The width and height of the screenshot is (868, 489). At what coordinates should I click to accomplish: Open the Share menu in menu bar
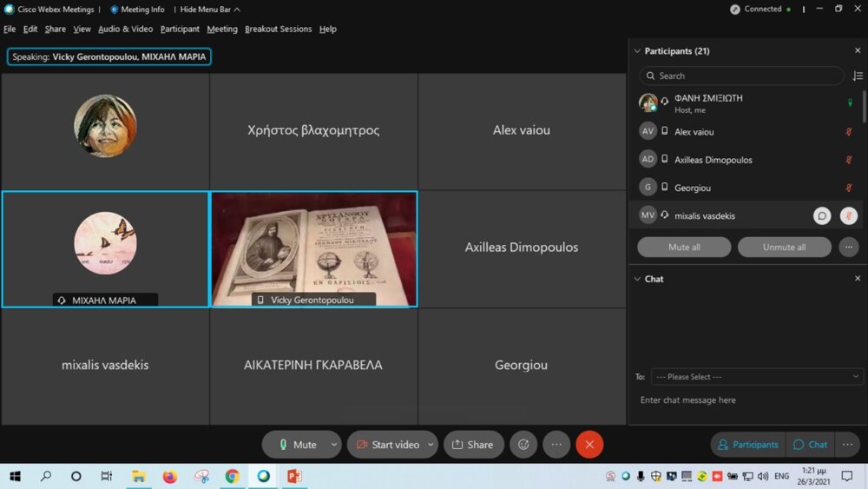click(x=56, y=29)
